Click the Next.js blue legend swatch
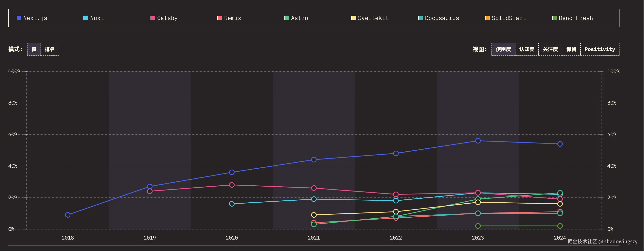644x251 pixels. tap(19, 18)
